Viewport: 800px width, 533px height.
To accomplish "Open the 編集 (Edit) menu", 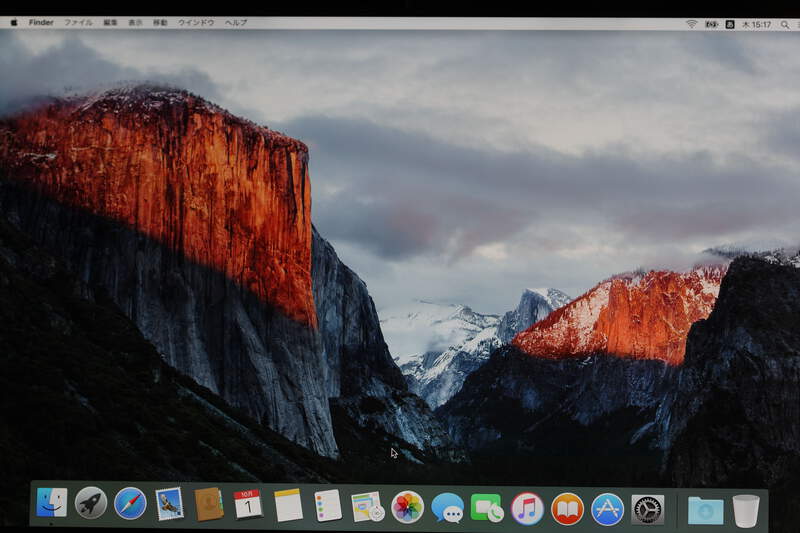I will pyautogui.click(x=110, y=22).
